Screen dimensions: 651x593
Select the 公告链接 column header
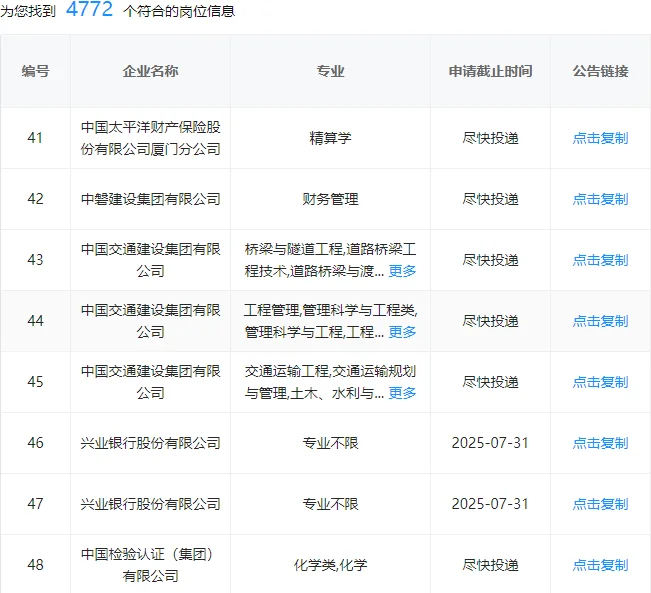(600, 71)
